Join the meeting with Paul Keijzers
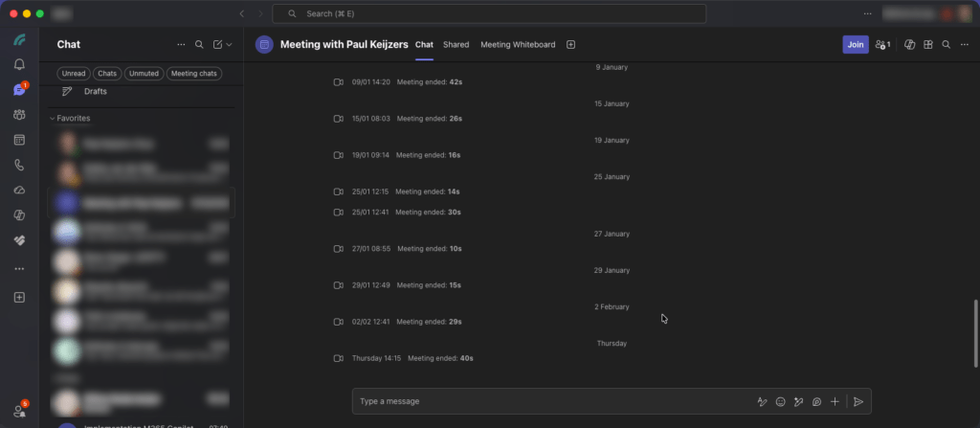 pos(856,44)
